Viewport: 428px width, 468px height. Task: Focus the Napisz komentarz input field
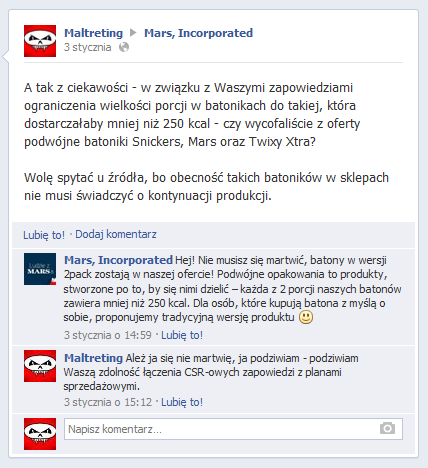233,429
